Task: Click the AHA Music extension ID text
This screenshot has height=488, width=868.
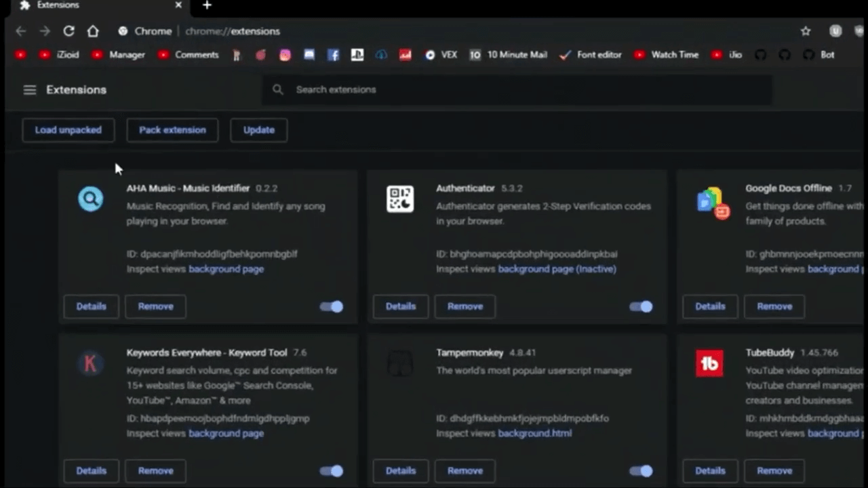Action: coord(212,254)
